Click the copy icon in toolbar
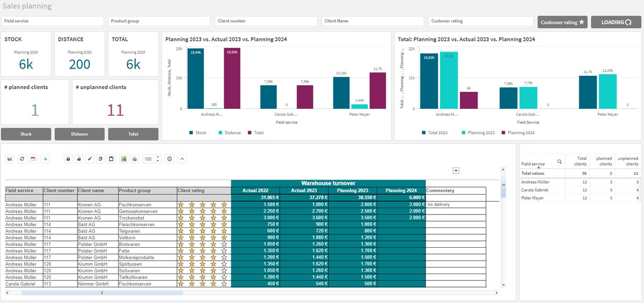 tap(100, 159)
